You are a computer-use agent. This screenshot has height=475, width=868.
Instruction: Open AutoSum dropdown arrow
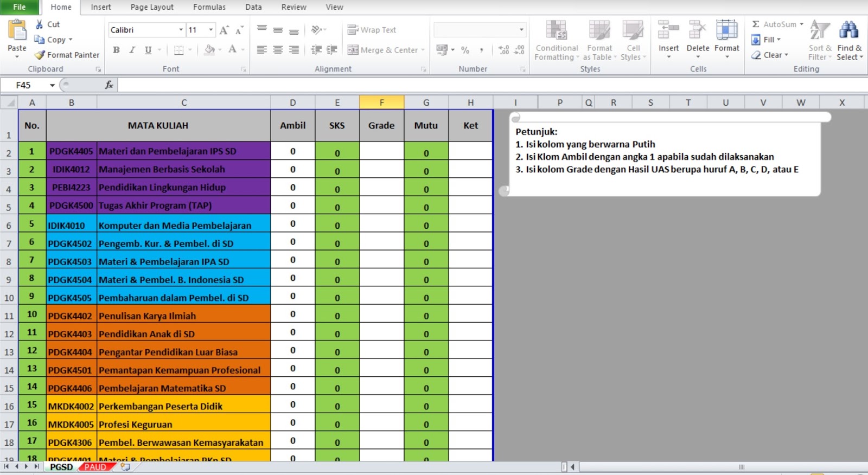pos(801,24)
